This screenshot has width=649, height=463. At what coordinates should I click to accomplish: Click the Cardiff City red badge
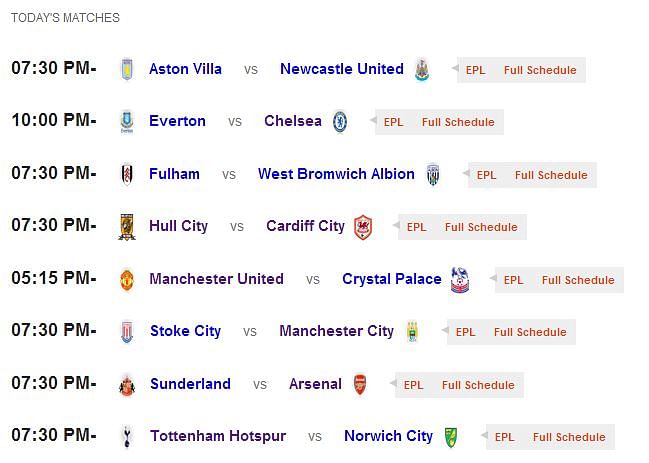click(x=363, y=227)
